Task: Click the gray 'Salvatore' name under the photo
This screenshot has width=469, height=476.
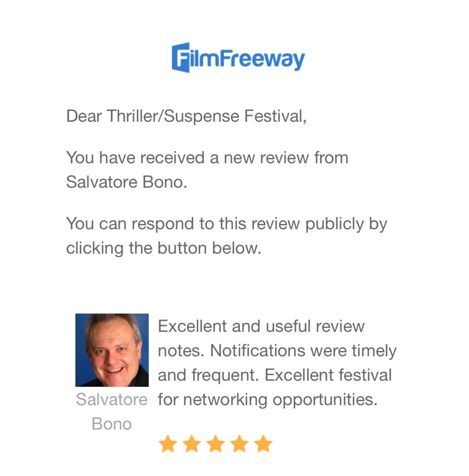Action: pos(112,399)
